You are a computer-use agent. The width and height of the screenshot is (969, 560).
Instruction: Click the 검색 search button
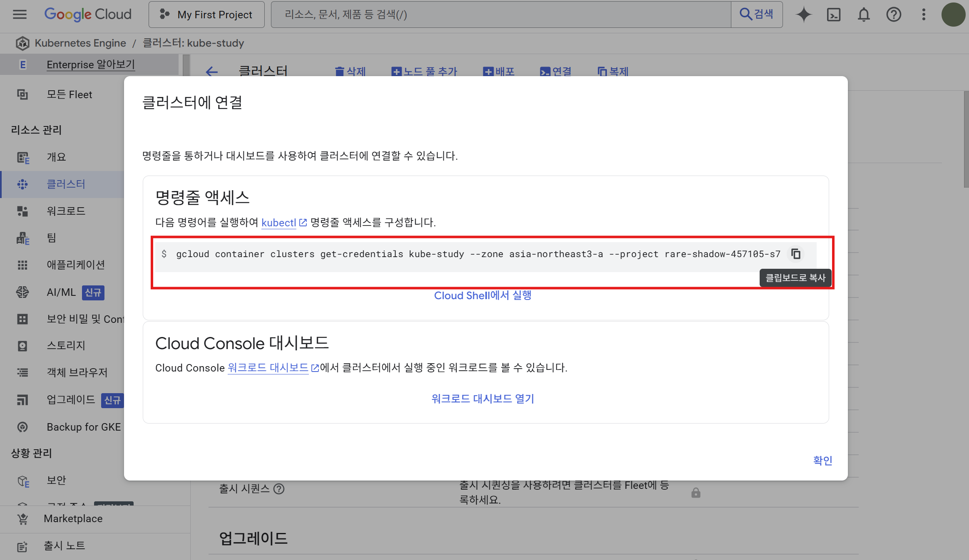pyautogui.click(x=756, y=15)
